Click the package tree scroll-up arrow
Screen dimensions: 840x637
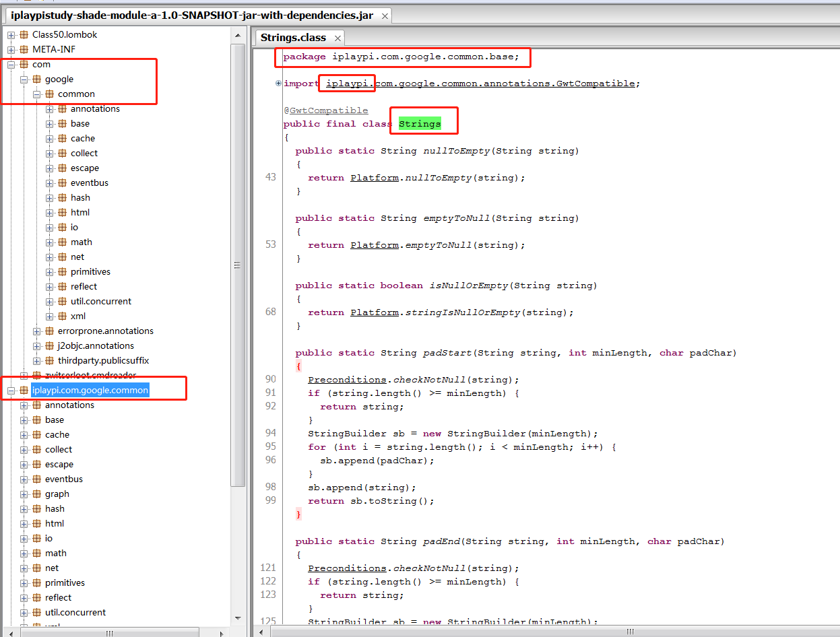point(237,34)
